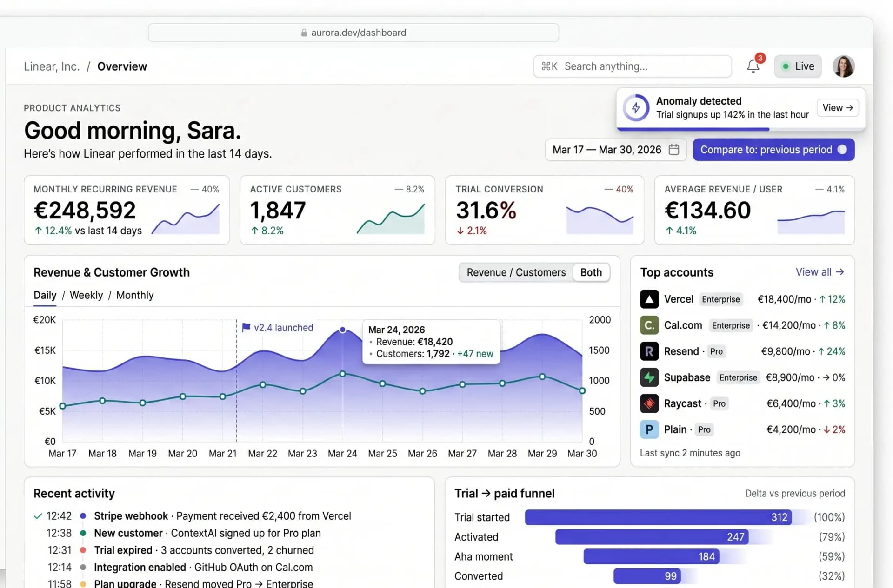Go to Linear, Inc. breadcrumb

tap(52, 66)
